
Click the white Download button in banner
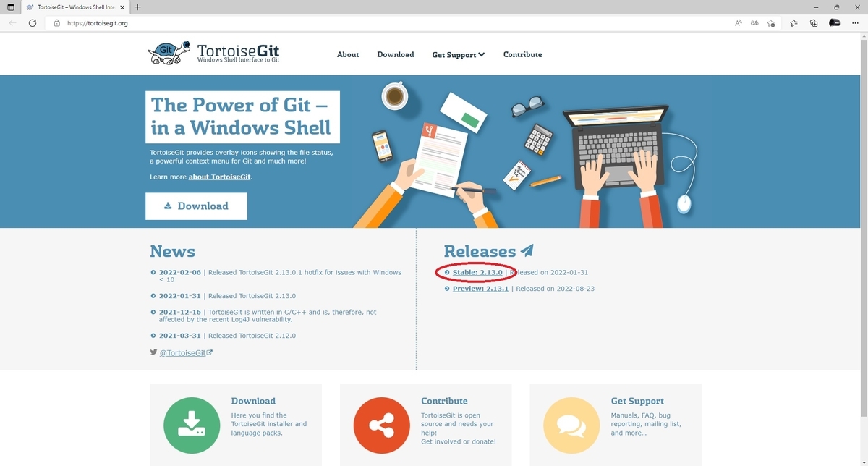point(196,206)
